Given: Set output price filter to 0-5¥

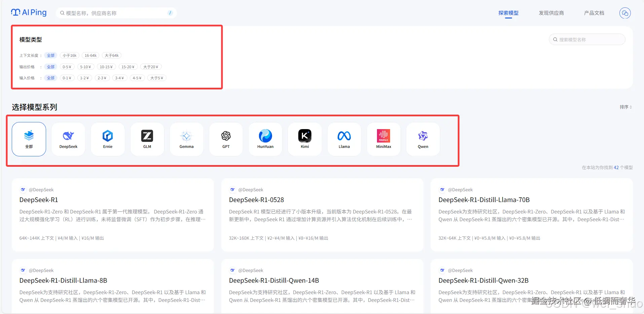Looking at the screenshot, I should click(x=67, y=67).
